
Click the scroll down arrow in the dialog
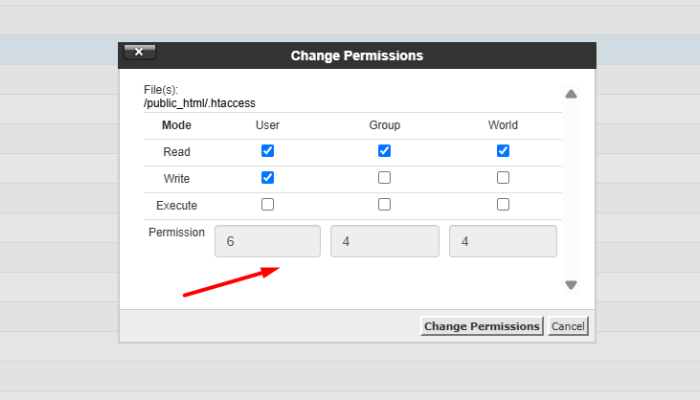[x=571, y=285]
